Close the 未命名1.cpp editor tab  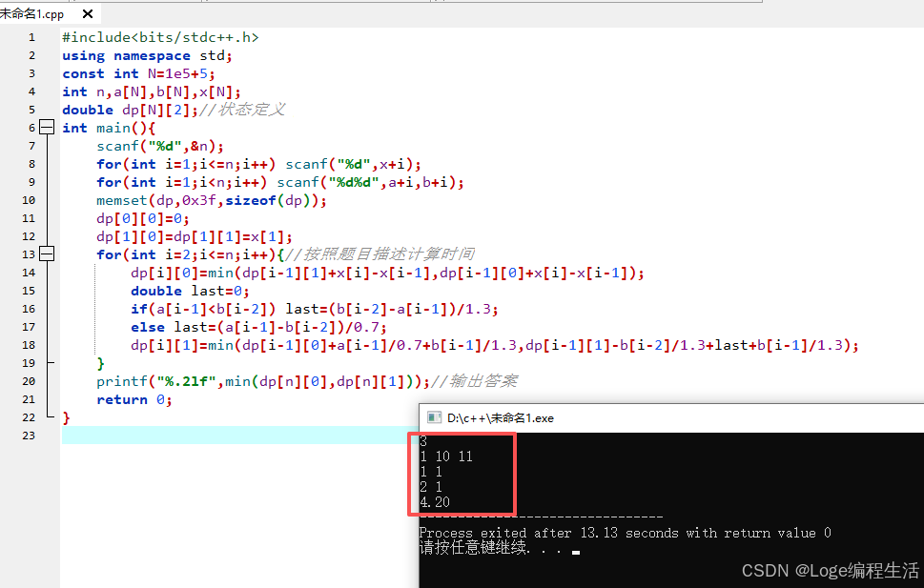click(87, 13)
